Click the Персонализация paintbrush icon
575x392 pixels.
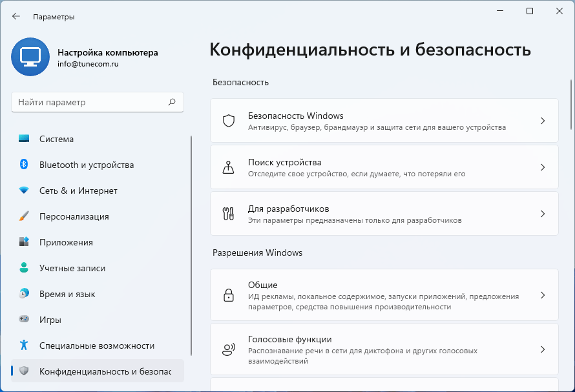[x=24, y=216]
